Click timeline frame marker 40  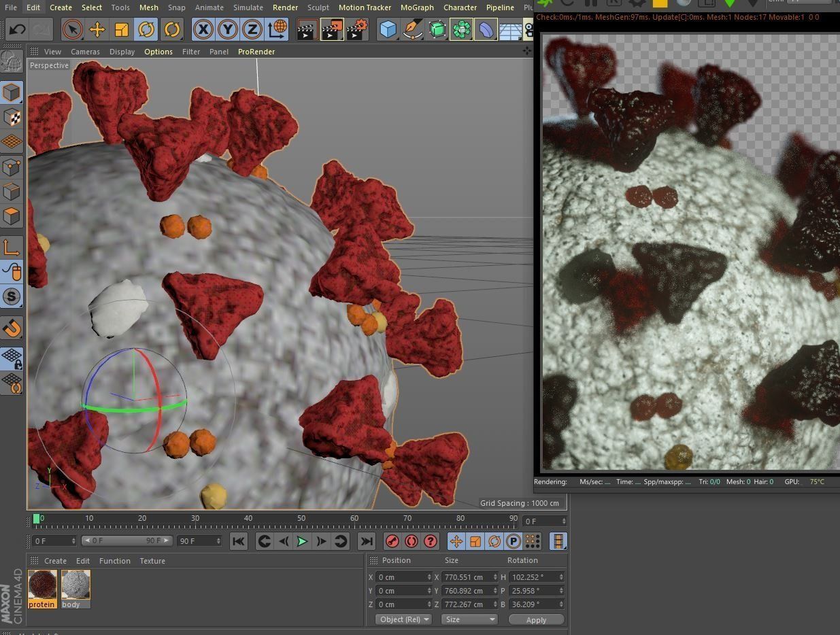point(248,518)
